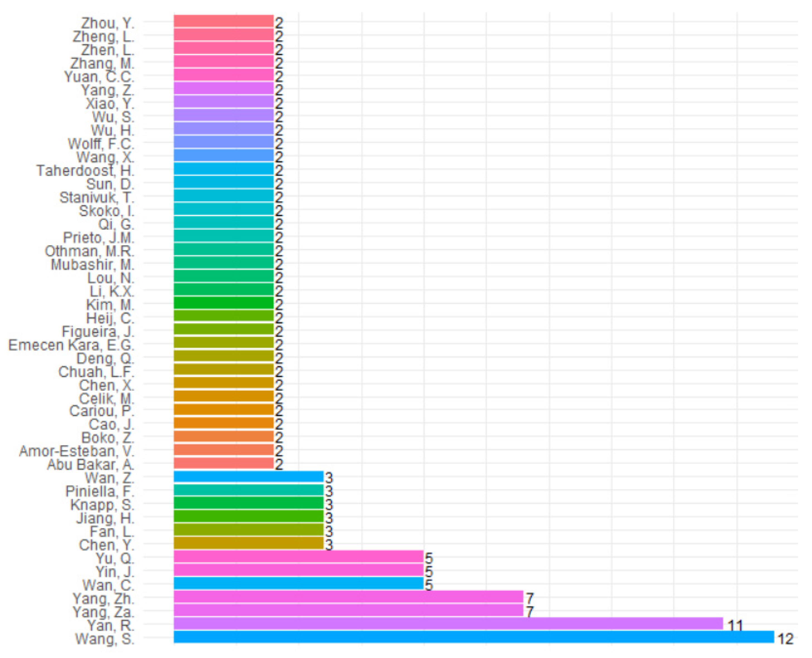
Task: Click the Zhou, Y. bar at top
Action: click(x=224, y=21)
